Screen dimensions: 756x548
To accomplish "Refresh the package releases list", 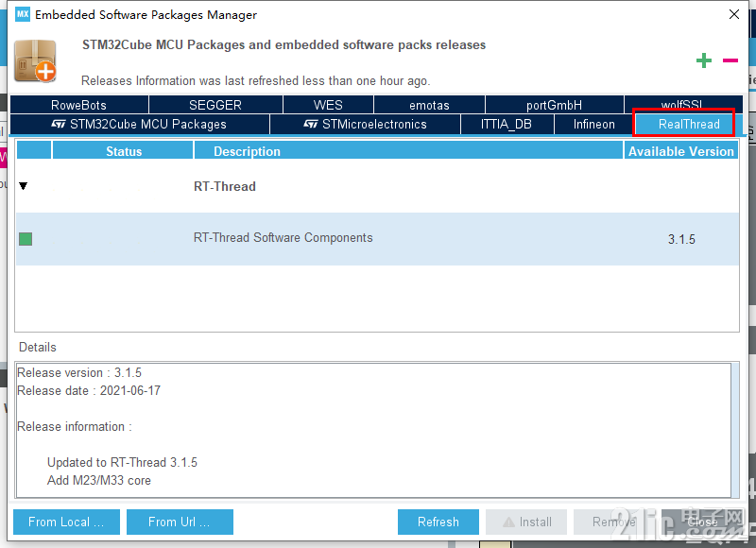I will 438,522.
